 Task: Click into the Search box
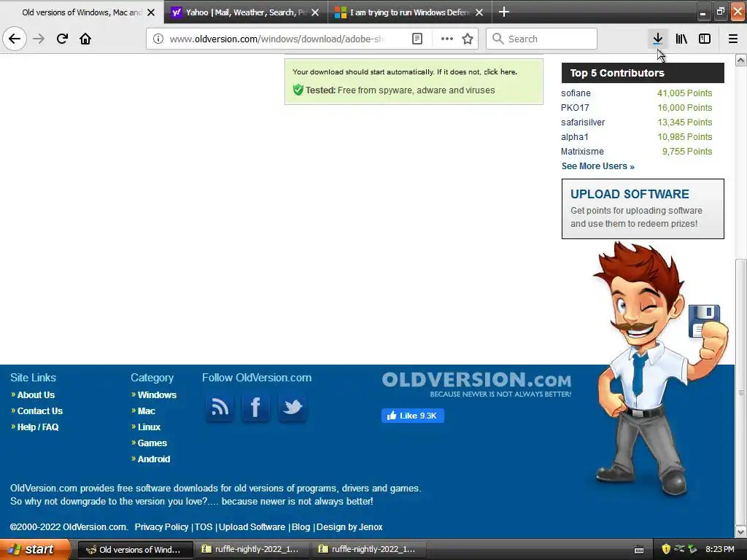(542, 39)
